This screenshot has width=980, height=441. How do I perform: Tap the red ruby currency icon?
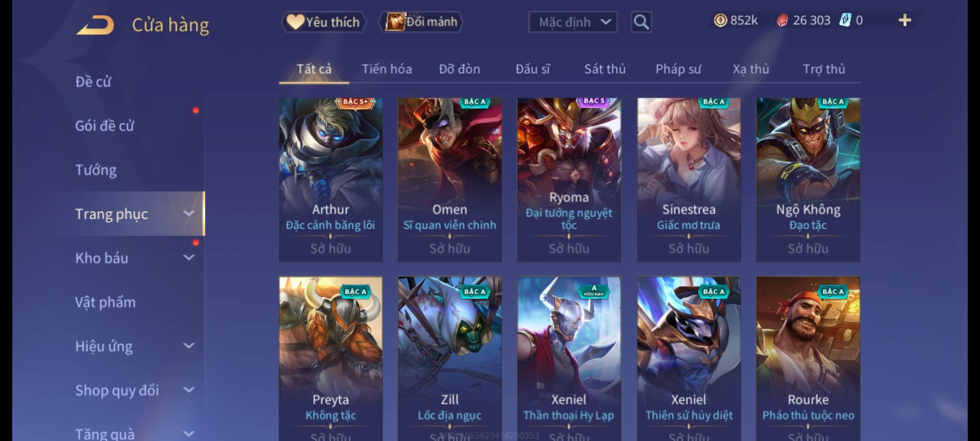tap(782, 20)
